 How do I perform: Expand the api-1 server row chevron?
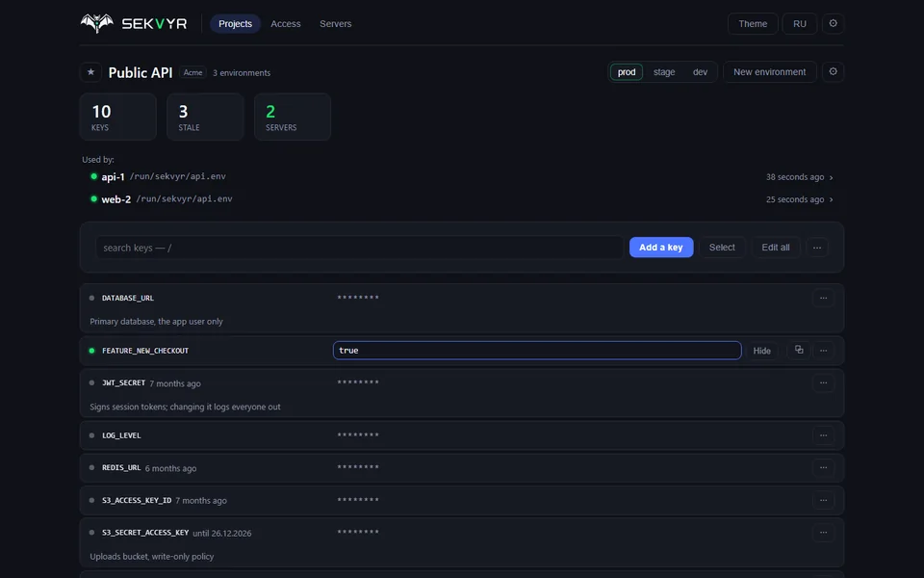coord(831,177)
